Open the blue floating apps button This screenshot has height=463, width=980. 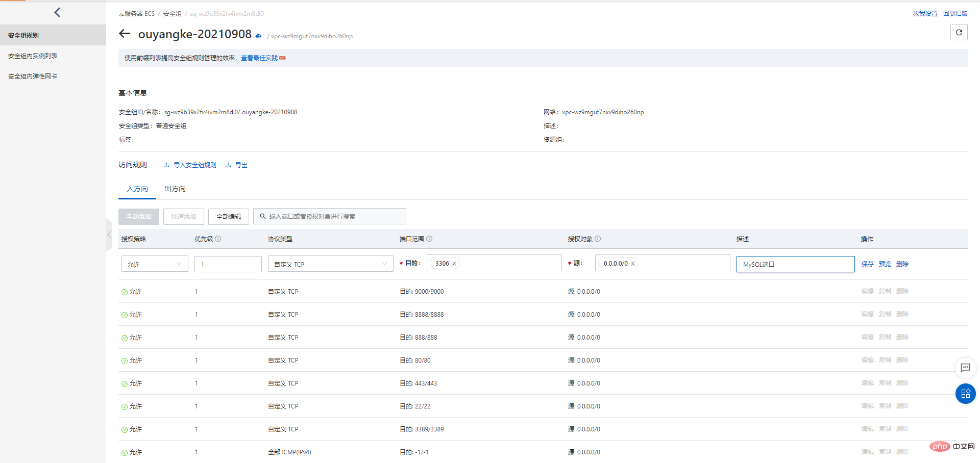(x=965, y=393)
